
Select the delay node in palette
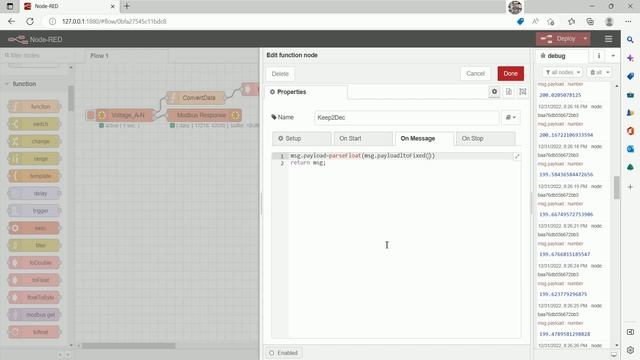[34, 193]
